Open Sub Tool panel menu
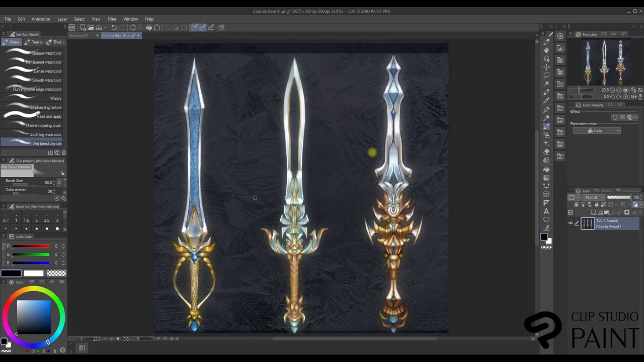The height and width of the screenshot is (362, 644). [4, 34]
